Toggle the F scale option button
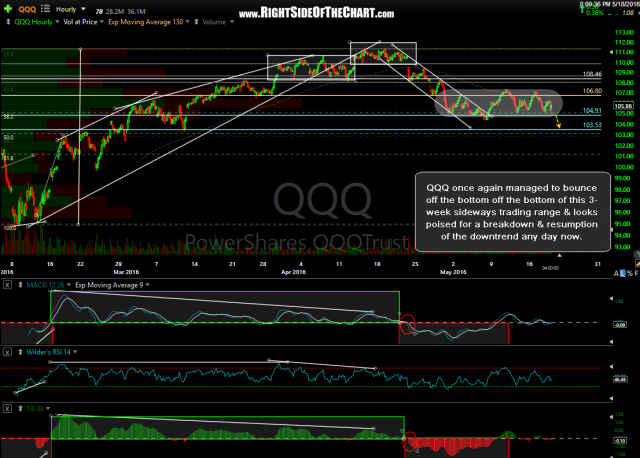 point(636,273)
